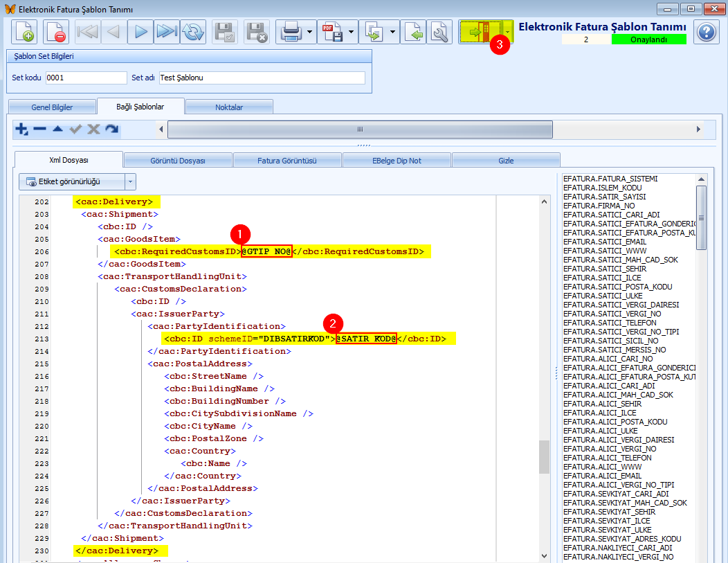Click the wrench settings icon
Viewport: 728px width, 563px height.
point(439,32)
